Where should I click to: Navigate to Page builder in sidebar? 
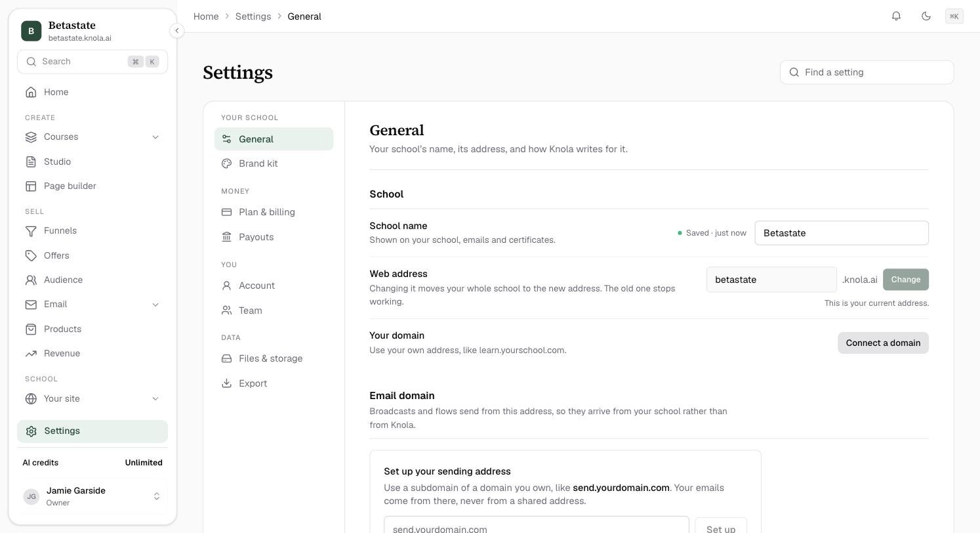[92, 186]
